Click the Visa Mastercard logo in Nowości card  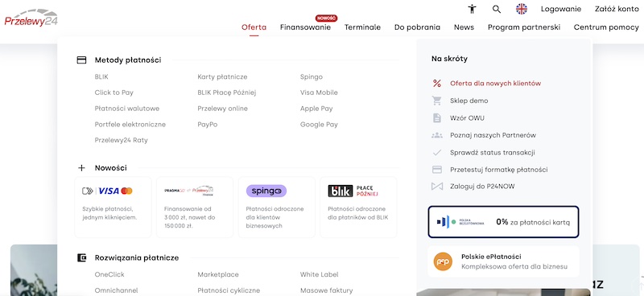tap(107, 191)
